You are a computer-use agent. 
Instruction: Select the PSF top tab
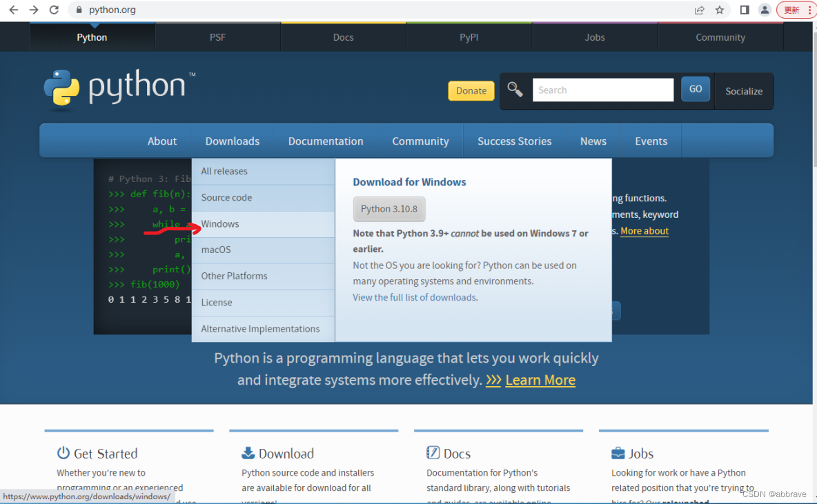coord(218,37)
